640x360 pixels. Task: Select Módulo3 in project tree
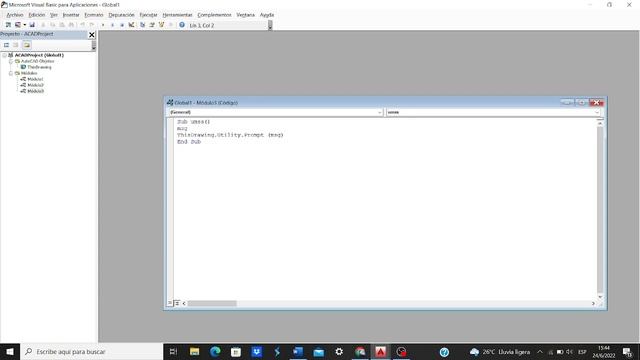coord(35,91)
